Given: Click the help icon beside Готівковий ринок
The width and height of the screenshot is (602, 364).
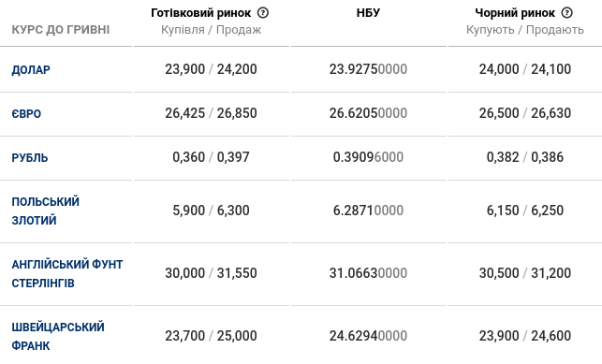Looking at the screenshot, I should (263, 13).
